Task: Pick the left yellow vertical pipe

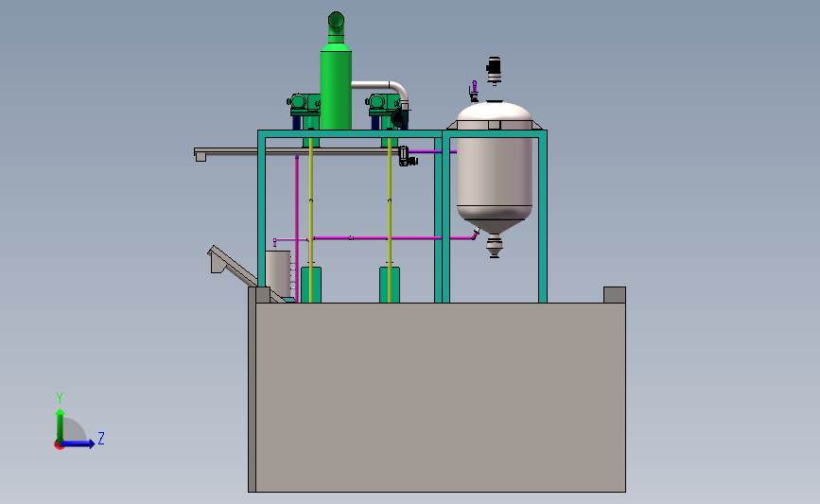Action: coord(310,219)
